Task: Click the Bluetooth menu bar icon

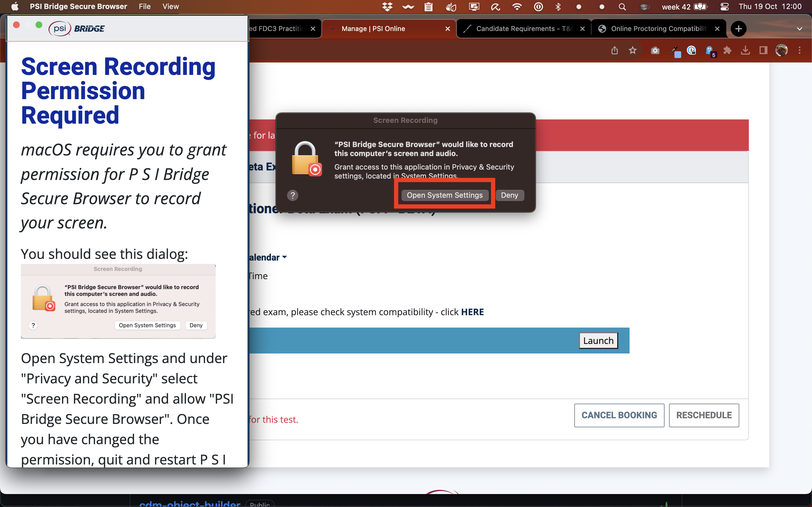Action: (x=558, y=7)
